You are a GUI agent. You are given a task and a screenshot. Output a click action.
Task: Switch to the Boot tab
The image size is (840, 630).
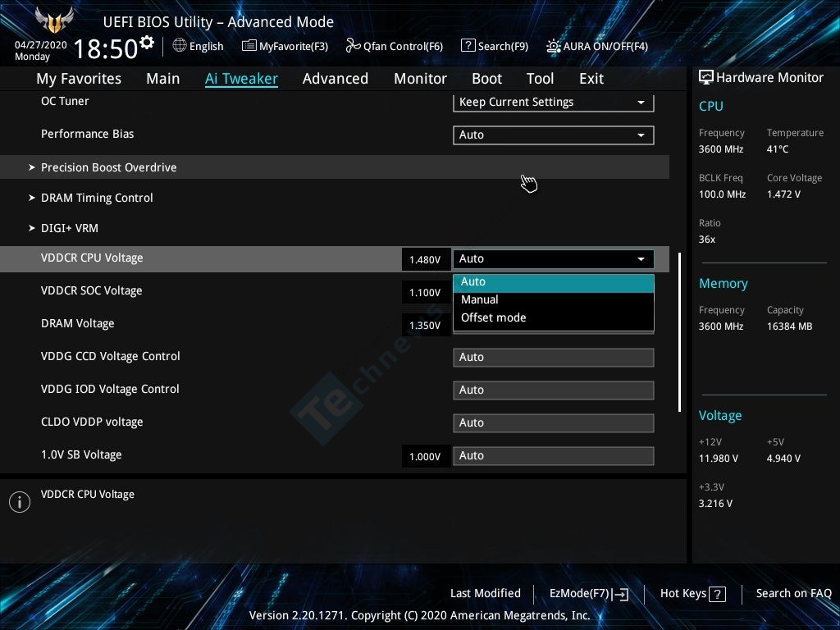487,79
